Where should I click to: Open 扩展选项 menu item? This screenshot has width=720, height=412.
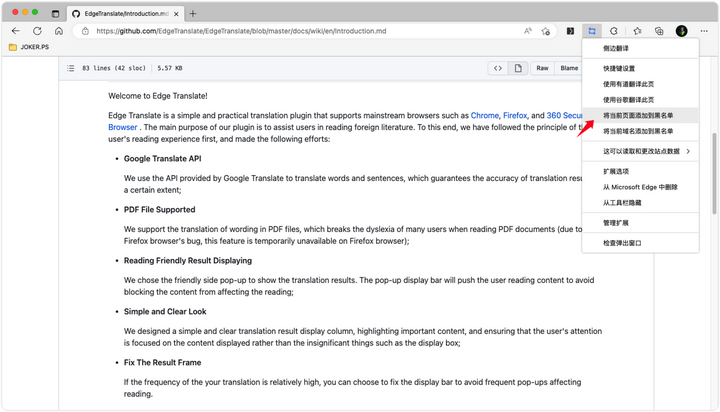click(640, 171)
